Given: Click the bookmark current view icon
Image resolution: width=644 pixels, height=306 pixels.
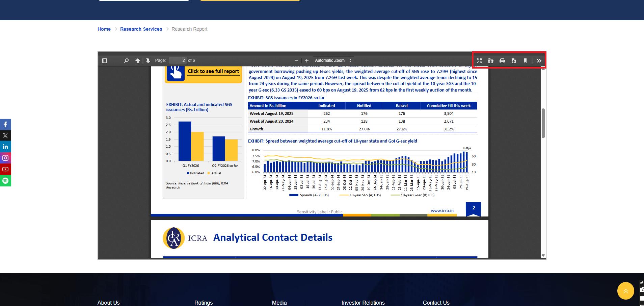Looking at the screenshot, I should (x=525, y=61).
